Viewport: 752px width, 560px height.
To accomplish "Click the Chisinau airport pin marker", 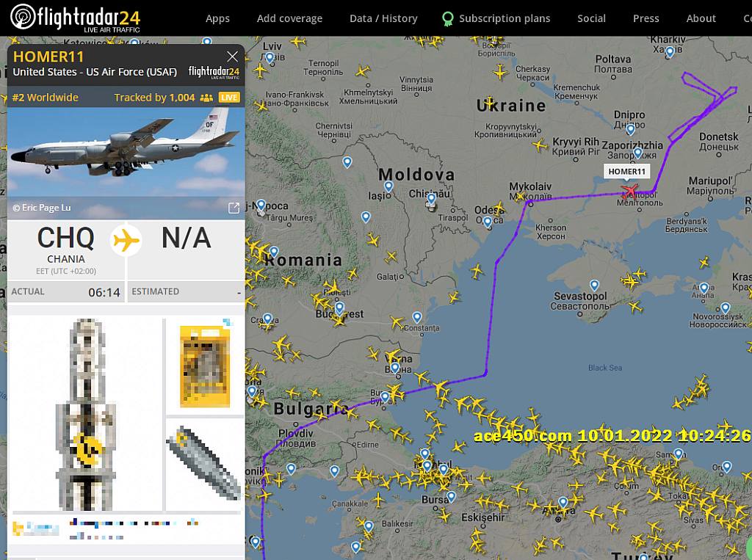I will tap(432, 198).
